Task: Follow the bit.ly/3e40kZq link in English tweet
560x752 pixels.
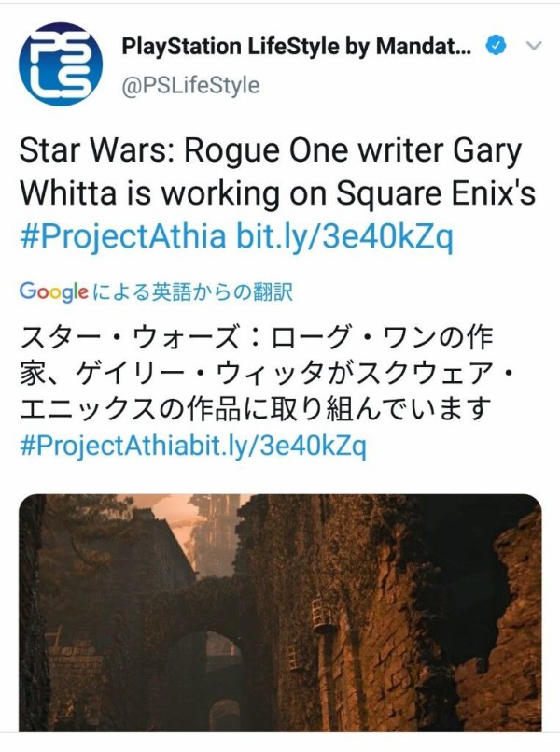Action: click(344, 237)
